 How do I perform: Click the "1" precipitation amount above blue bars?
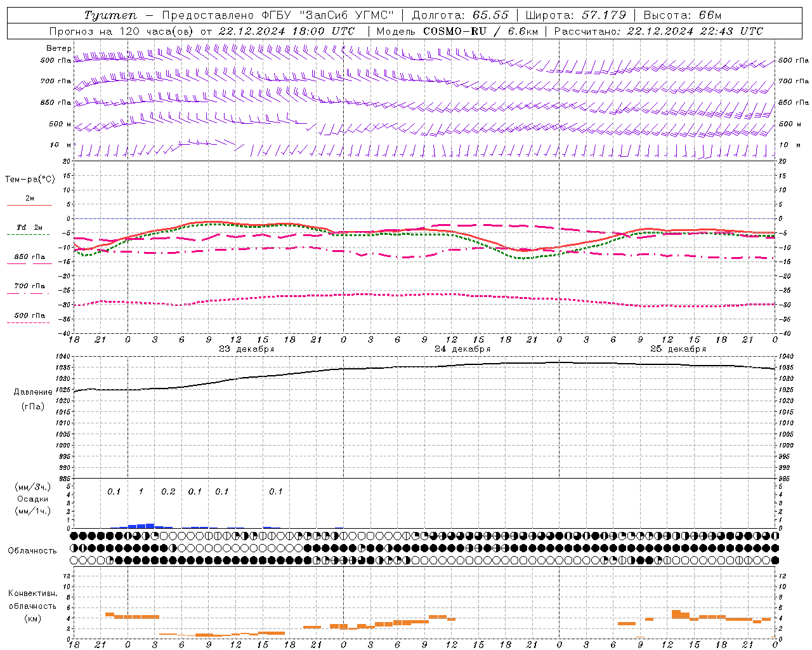coord(141,492)
